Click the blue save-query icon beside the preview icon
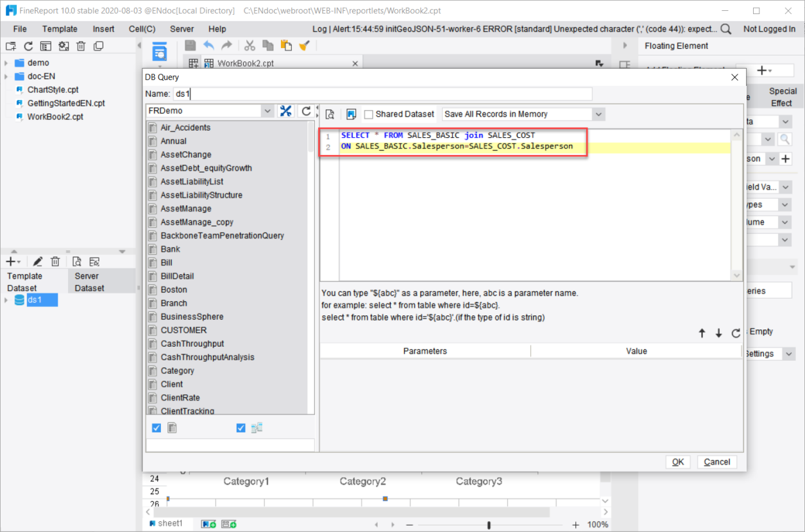805x532 pixels. pyautogui.click(x=351, y=114)
